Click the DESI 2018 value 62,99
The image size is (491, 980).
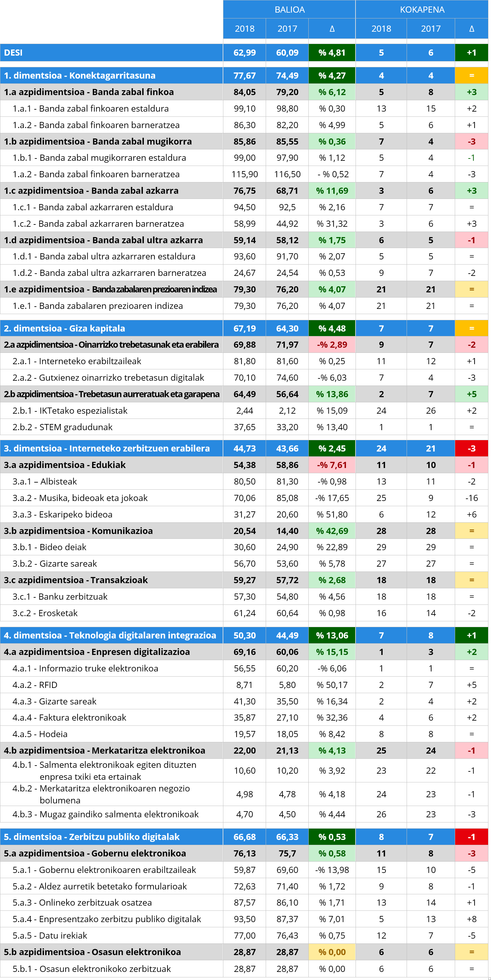[245, 52]
